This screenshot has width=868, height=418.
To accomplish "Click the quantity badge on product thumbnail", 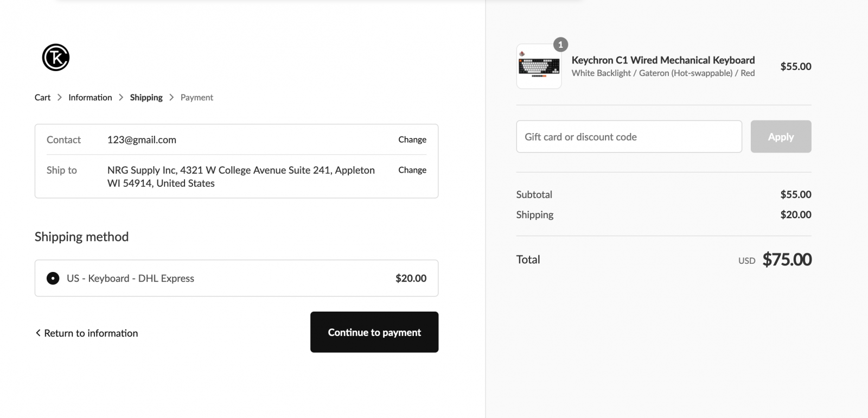I will (x=560, y=45).
